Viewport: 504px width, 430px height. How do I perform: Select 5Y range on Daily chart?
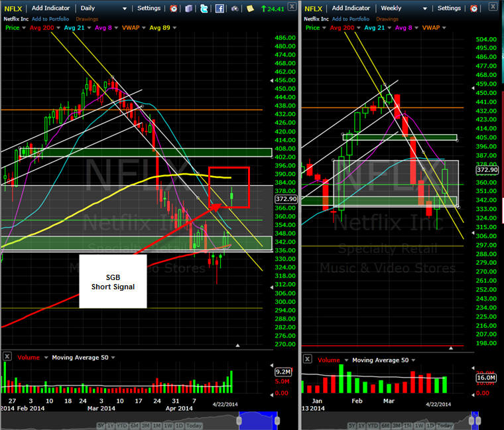coord(101,425)
